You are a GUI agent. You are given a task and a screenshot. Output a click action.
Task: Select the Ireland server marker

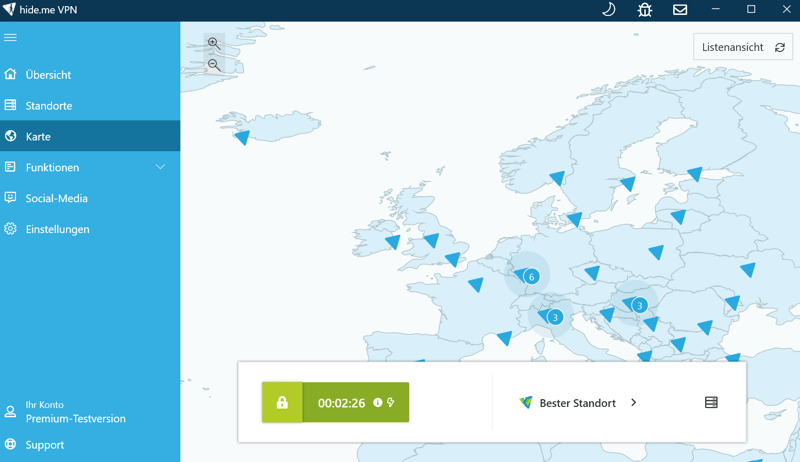pyautogui.click(x=393, y=242)
